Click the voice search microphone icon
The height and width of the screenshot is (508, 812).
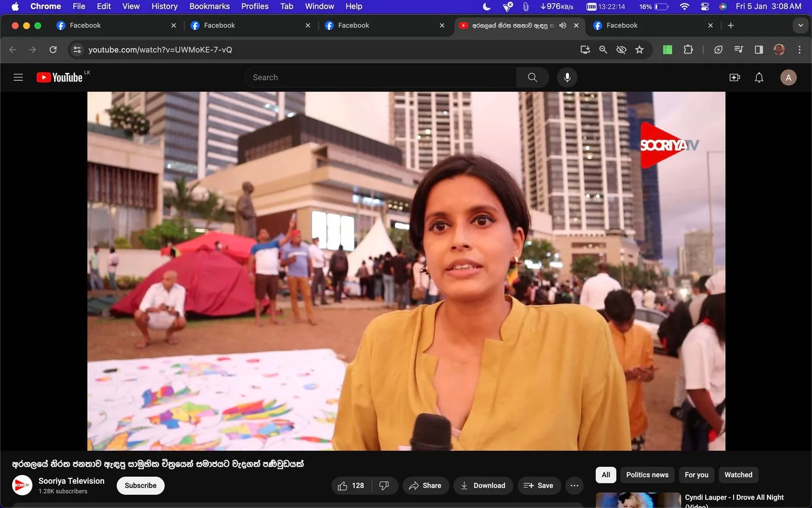[567, 77]
